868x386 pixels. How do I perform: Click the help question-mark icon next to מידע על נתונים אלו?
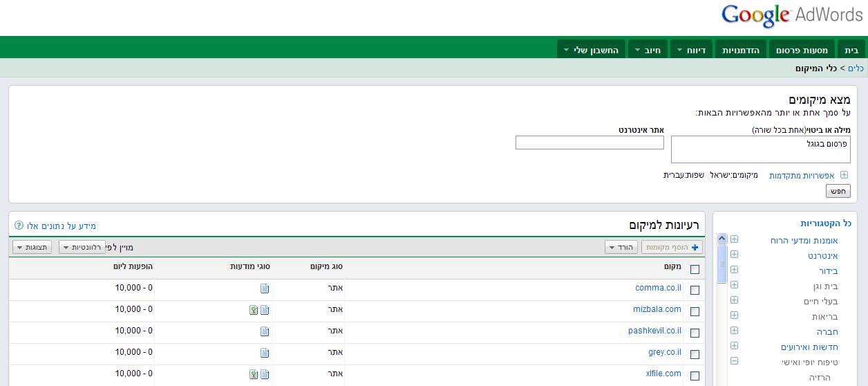click(19, 226)
